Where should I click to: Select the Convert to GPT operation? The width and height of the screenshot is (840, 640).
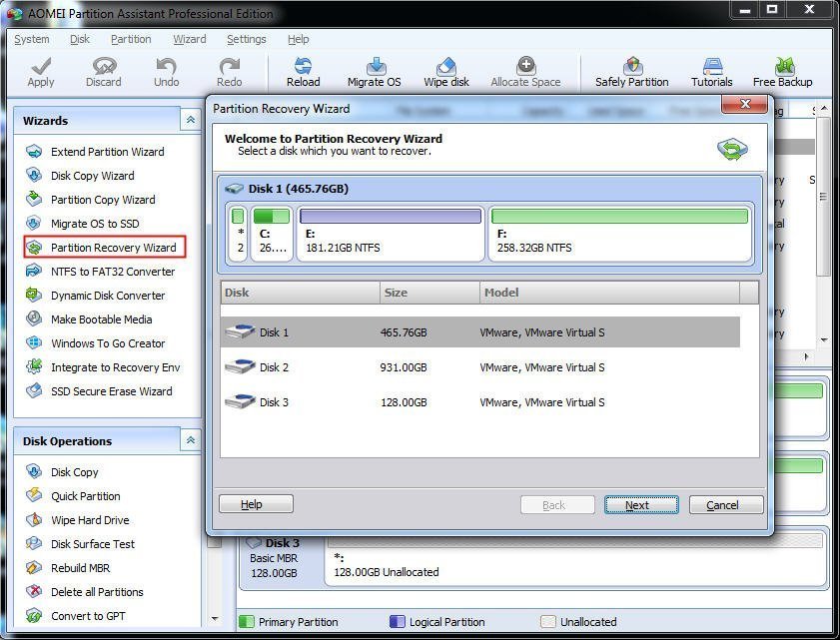76,616
